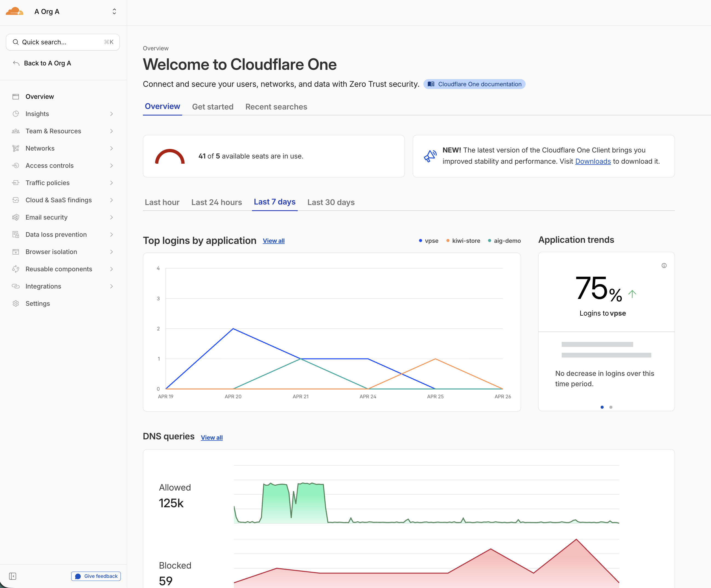Image resolution: width=711 pixels, height=588 pixels.
Task: Click the Blocked 59 DNS value
Action: coord(165,581)
